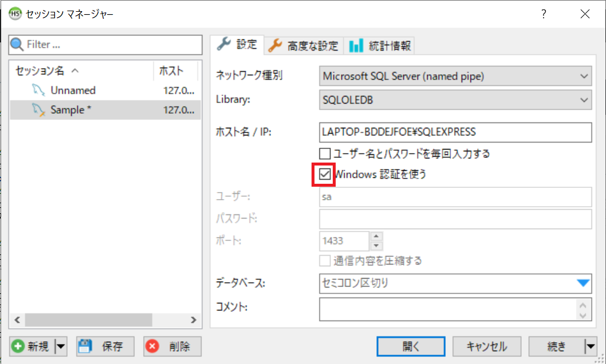Sort the list by セッション名 column header

(81, 71)
